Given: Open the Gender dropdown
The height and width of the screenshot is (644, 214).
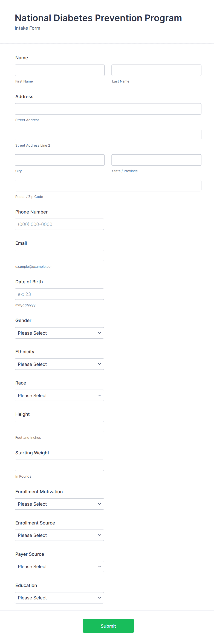Looking at the screenshot, I should (59, 333).
